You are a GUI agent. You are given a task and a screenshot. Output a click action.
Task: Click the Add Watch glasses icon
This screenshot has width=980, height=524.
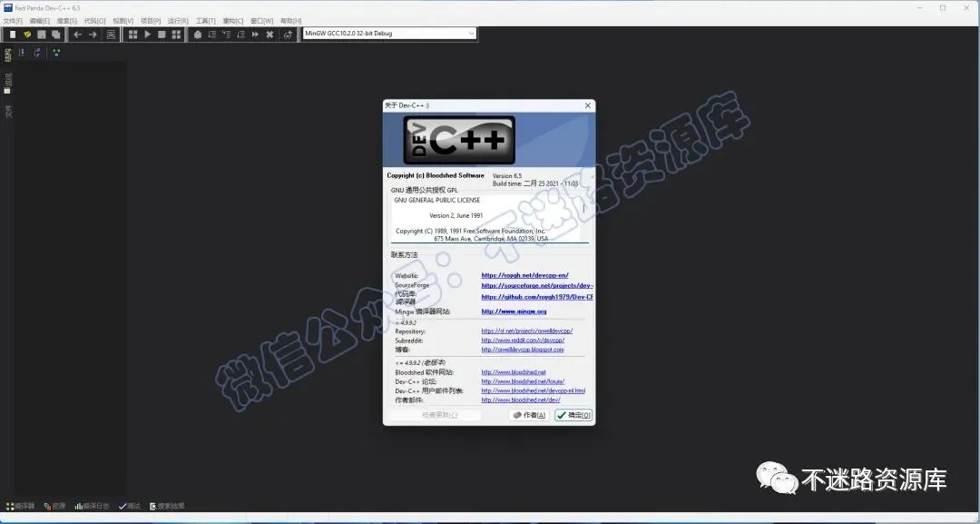tap(288, 35)
